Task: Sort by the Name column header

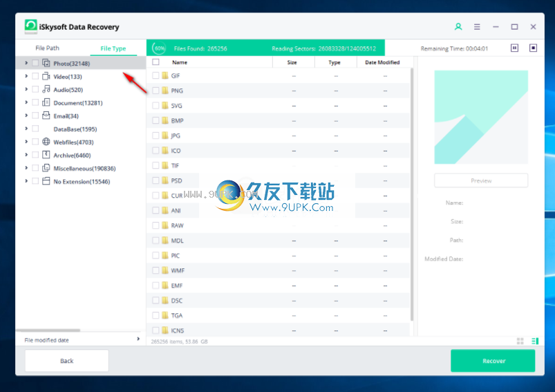Action: pyautogui.click(x=180, y=62)
